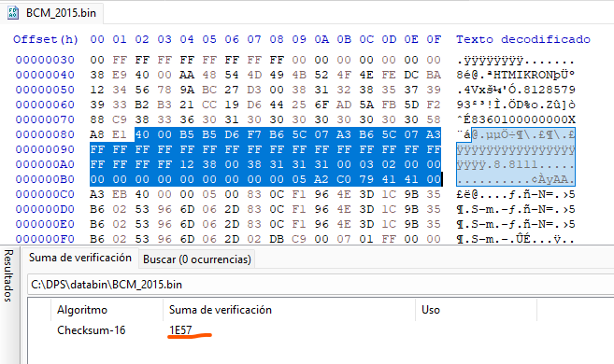Click byte 12 at start of row 00000050

[x=97, y=90]
